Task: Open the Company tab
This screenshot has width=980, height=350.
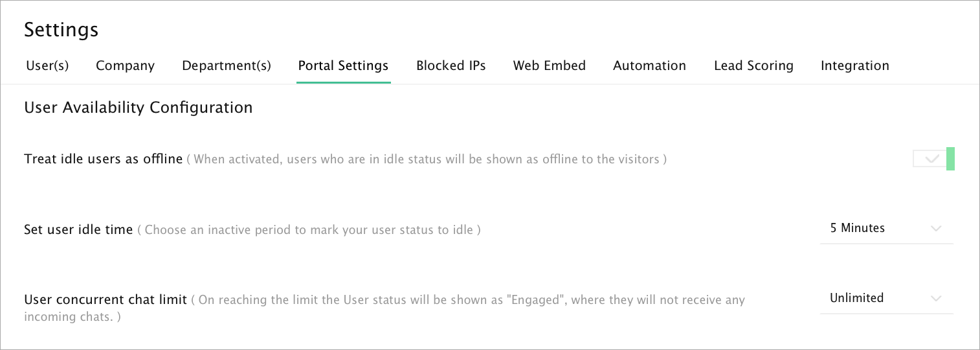Action: click(x=126, y=65)
